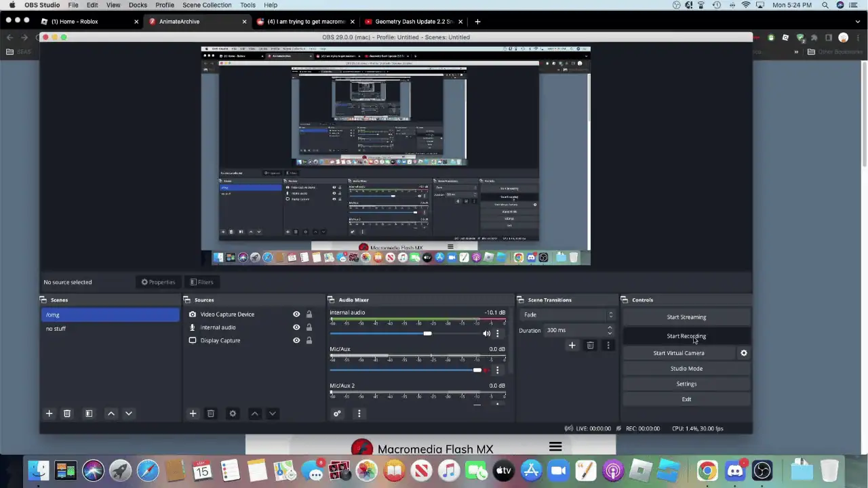The height and width of the screenshot is (488, 868).
Task: Toggle visibility of Display Capture source
Action: (296, 340)
